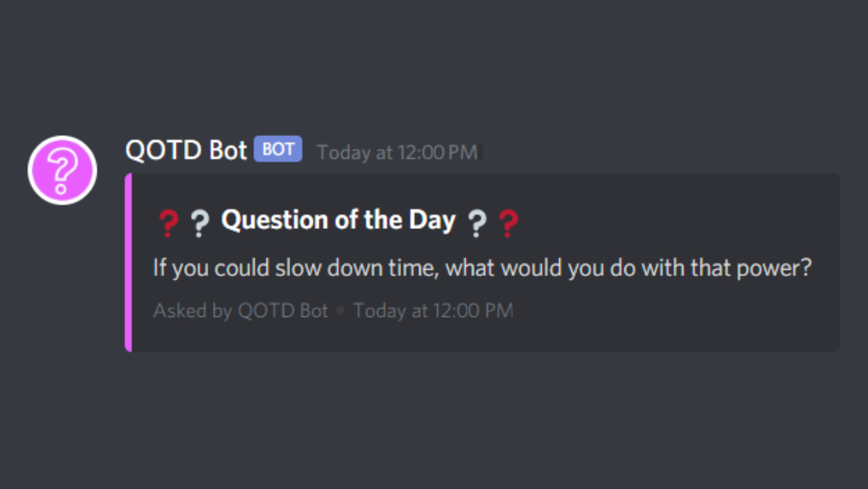Image resolution: width=868 pixels, height=489 pixels.
Task: Click the Asked by QOTD Bot footer
Action: pyautogui.click(x=241, y=311)
